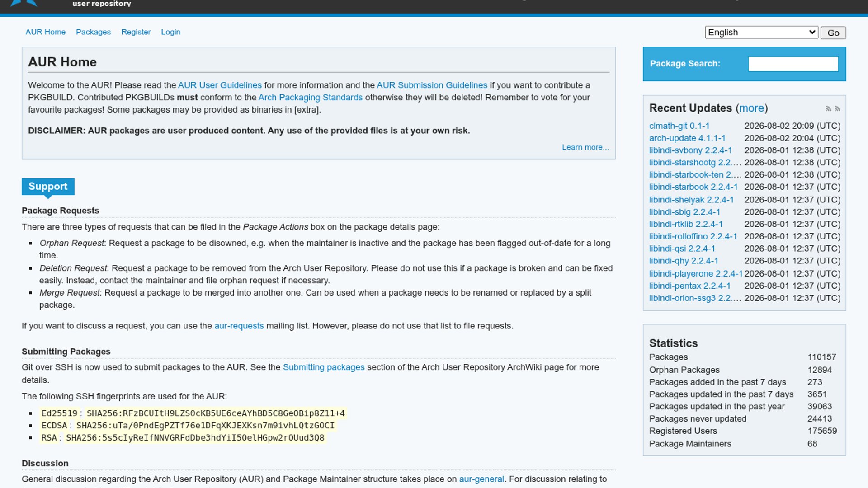Screen dimensions: 868x488
Task: Open the English language dropdown
Action: (x=762, y=32)
